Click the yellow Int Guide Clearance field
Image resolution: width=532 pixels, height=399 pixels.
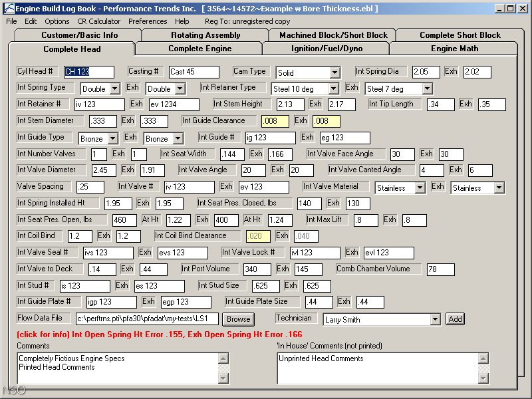click(x=275, y=121)
